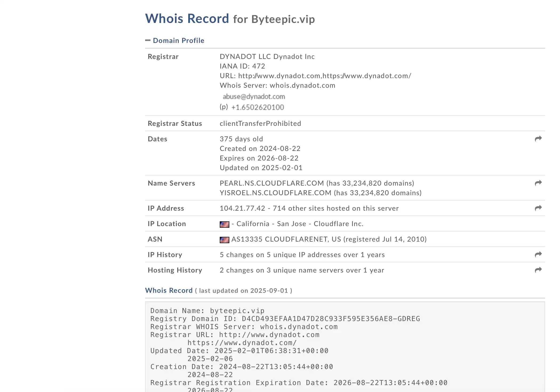The height and width of the screenshot is (392, 560).
Task: Select 'Registrar WHOIS Server' raw line
Action: [244, 327]
